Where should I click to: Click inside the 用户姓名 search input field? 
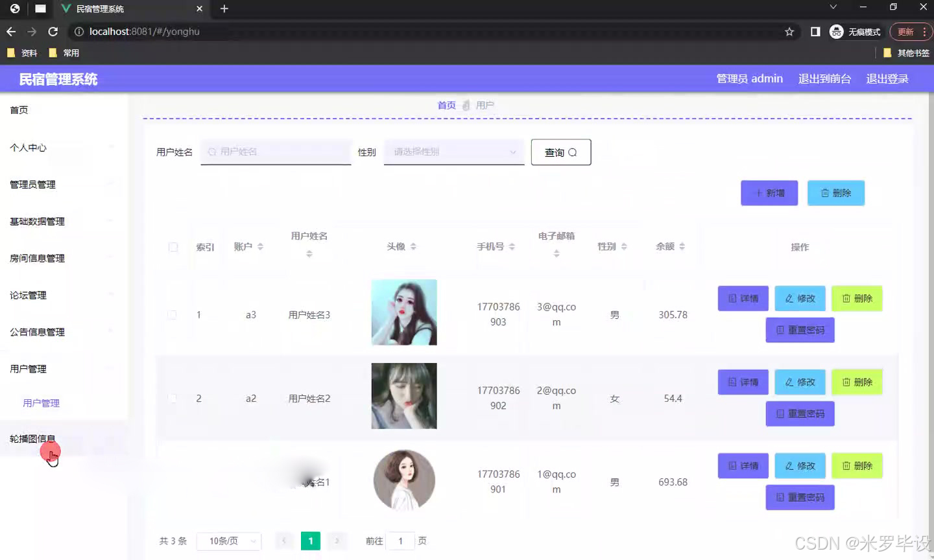[x=276, y=152]
